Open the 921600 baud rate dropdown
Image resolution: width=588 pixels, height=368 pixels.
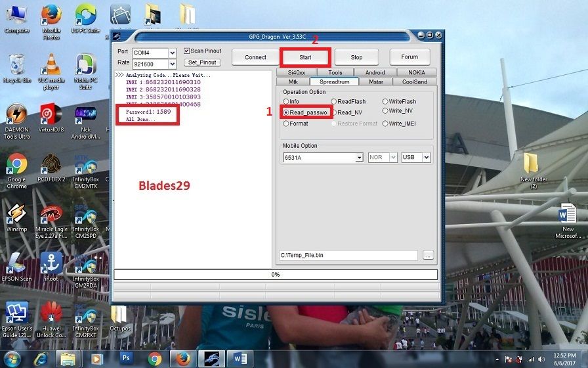pyautogui.click(x=173, y=64)
